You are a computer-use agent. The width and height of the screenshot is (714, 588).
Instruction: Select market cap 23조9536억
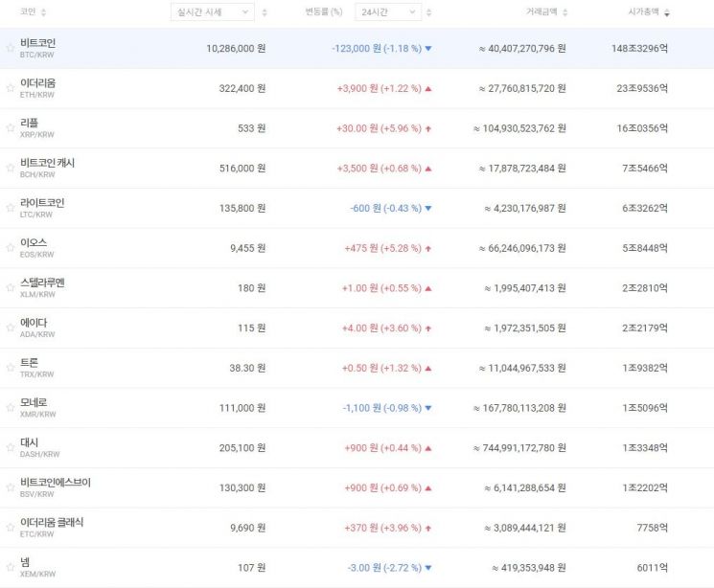[x=642, y=88]
